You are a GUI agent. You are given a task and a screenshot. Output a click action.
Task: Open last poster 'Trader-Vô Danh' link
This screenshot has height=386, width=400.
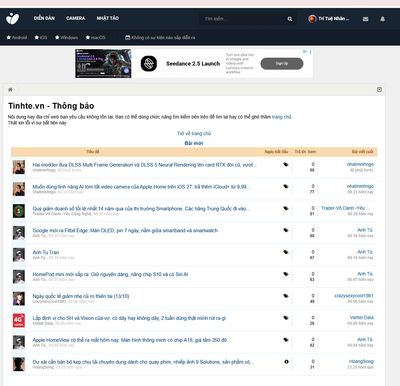[345, 208]
